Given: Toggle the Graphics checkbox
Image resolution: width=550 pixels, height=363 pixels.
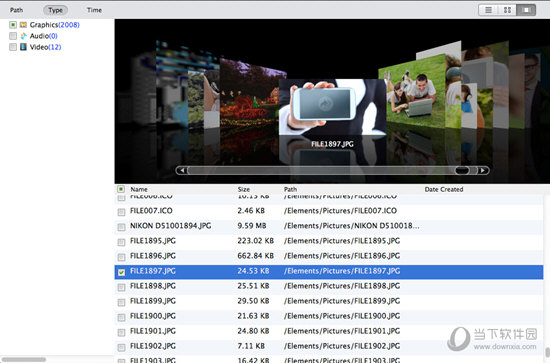Looking at the screenshot, I should pyautogui.click(x=13, y=25).
